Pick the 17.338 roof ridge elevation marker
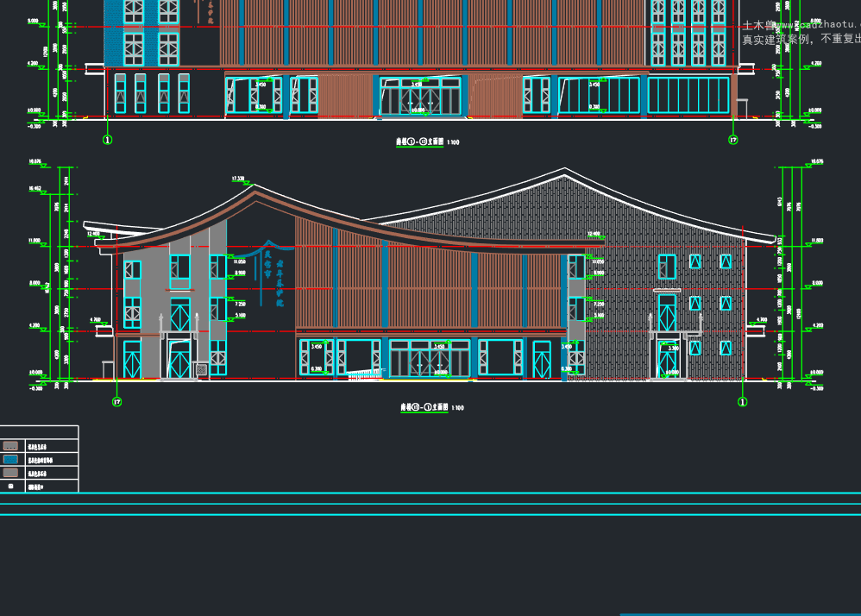This screenshot has height=616, width=861. click(x=240, y=179)
